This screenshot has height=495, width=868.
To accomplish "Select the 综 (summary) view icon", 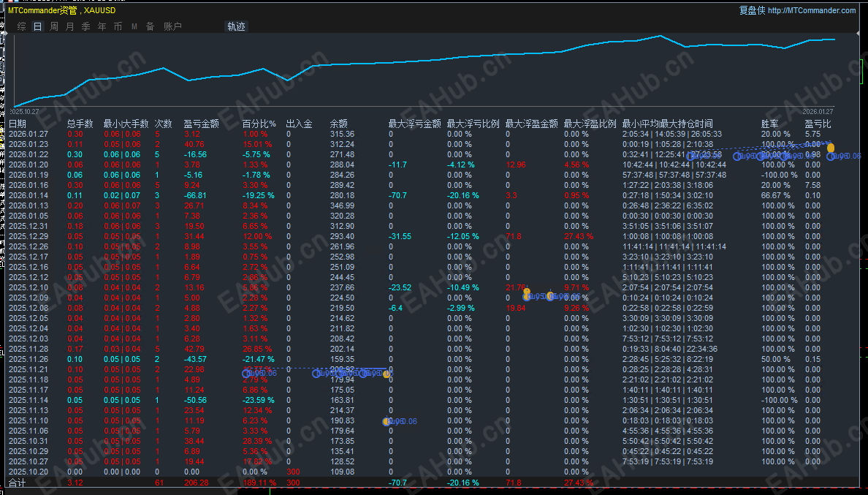I will (x=20, y=26).
